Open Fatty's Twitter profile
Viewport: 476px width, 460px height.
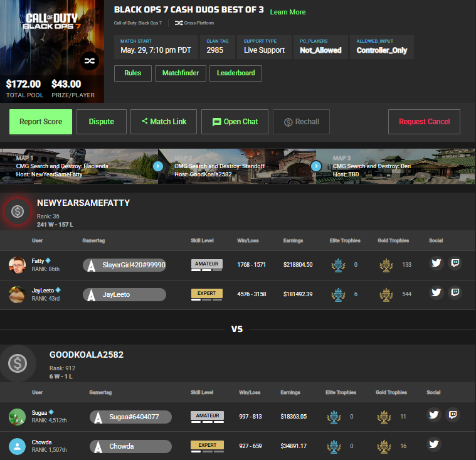pyautogui.click(x=436, y=263)
